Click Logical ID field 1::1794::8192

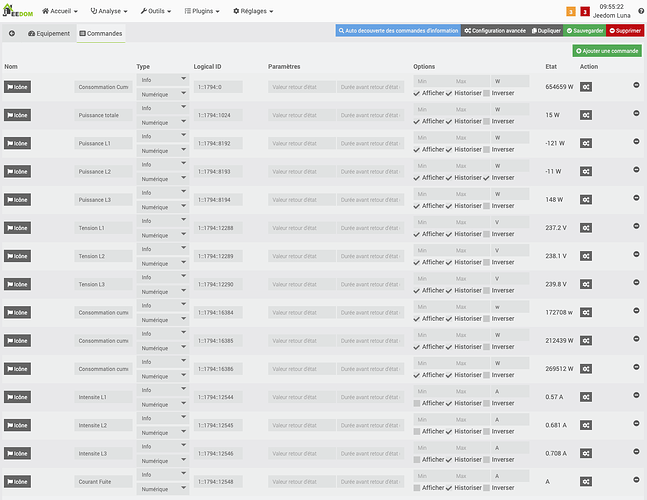[218, 143]
